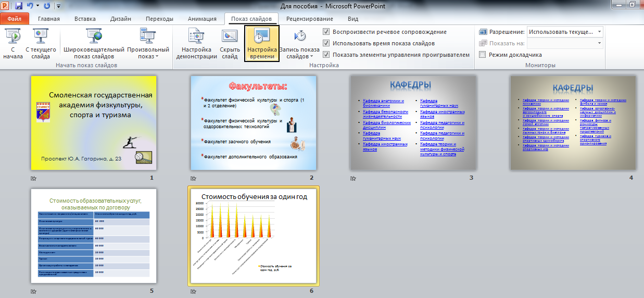This screenshot has height=298, width=644.
Task: Click the animation star under slide 6
Action: click(x=194, y=291)
